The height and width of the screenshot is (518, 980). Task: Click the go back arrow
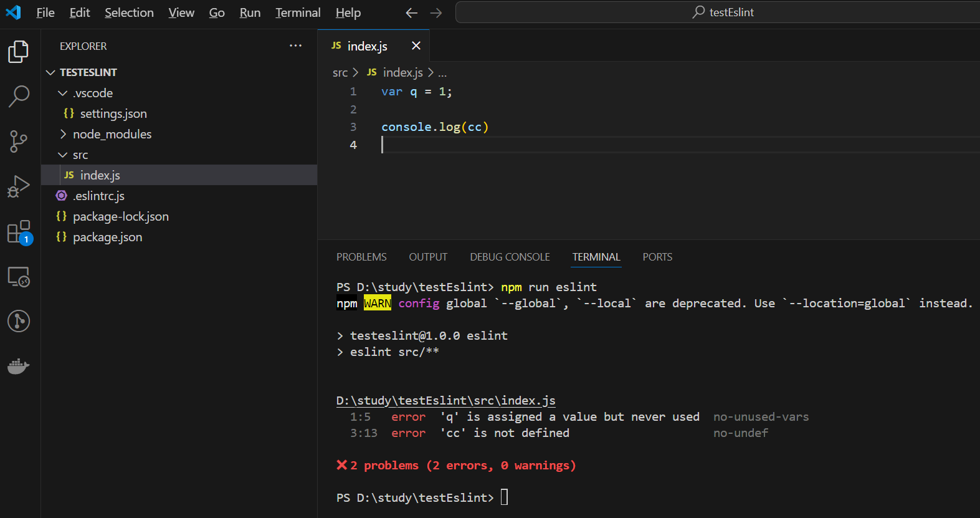411,13
